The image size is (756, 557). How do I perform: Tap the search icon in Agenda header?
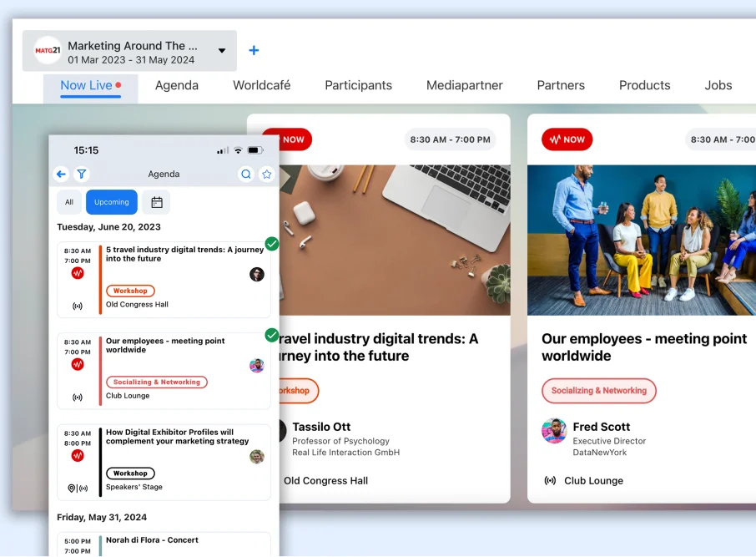(x=246, y=174)
